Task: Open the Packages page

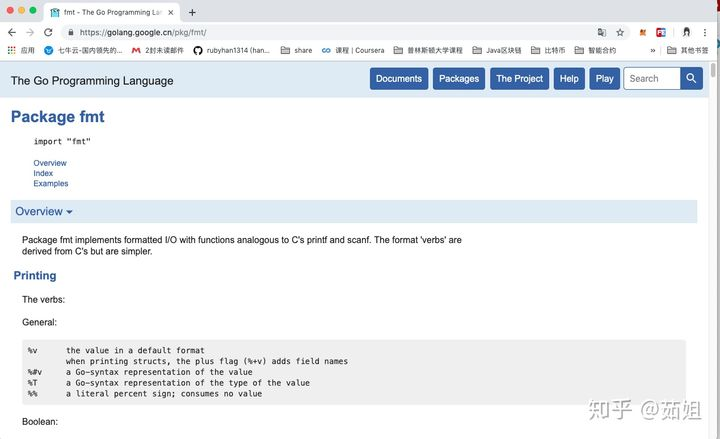Action: tap(459, 79)
